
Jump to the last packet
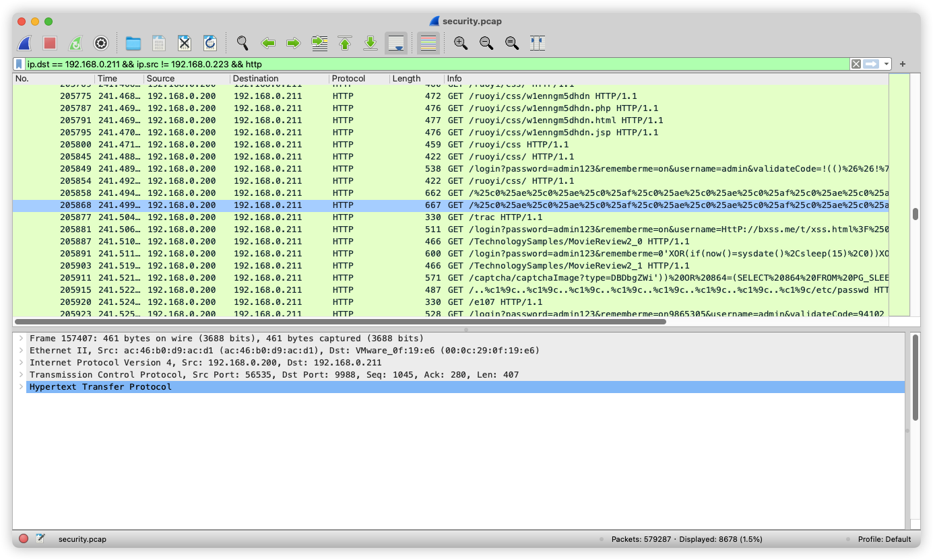point(371,43)
